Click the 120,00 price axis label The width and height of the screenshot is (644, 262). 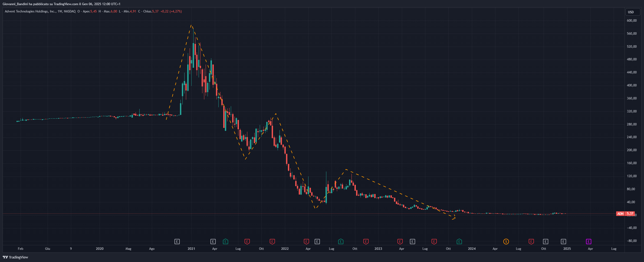[x=632, y=176]
